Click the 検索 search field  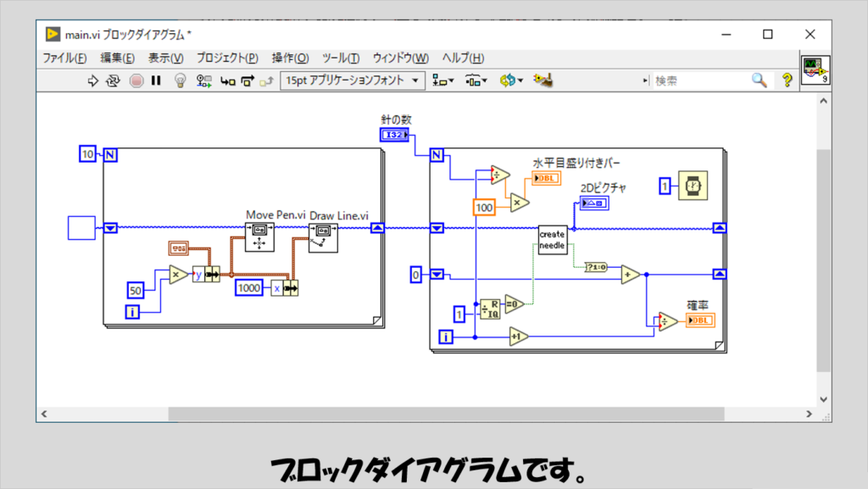point(699,81)
